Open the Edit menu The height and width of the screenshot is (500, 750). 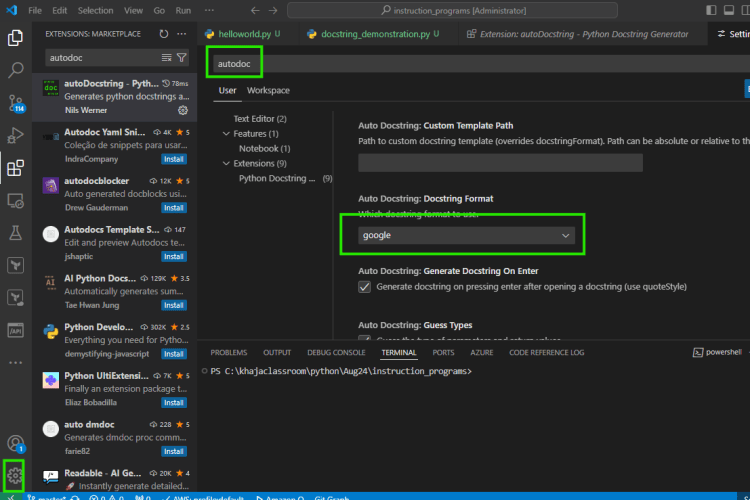[60, 10]
